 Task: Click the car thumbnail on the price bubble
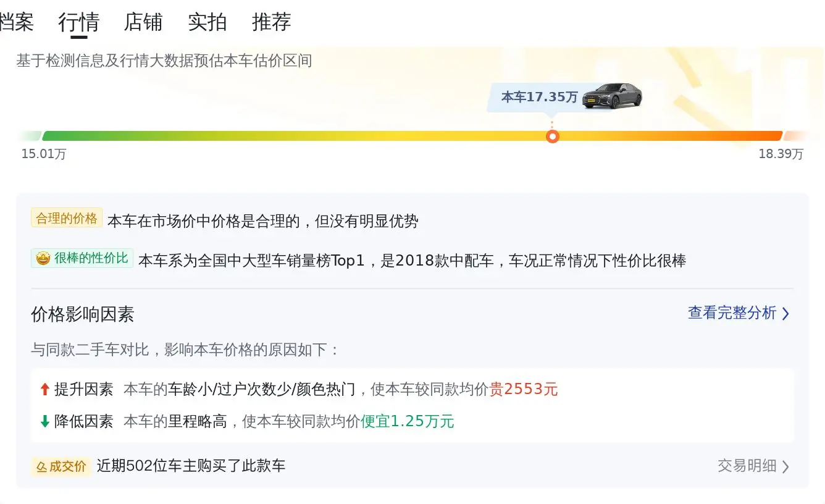[613, 96]
